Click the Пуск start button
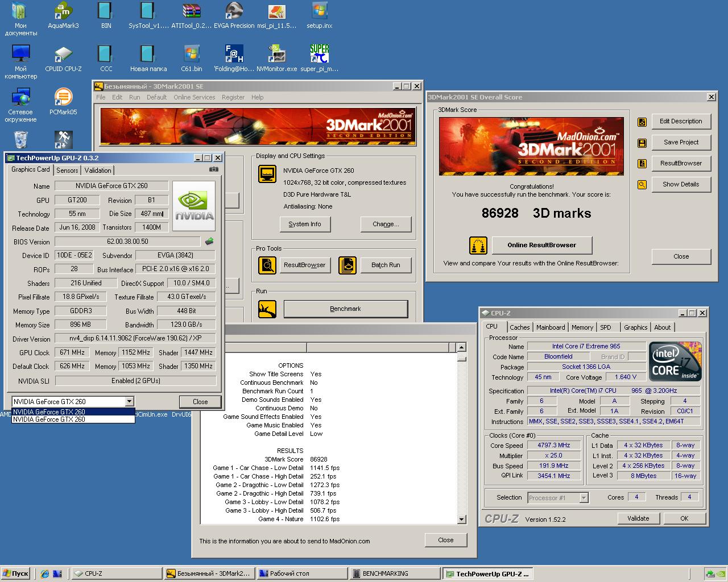 coord(16,573)
